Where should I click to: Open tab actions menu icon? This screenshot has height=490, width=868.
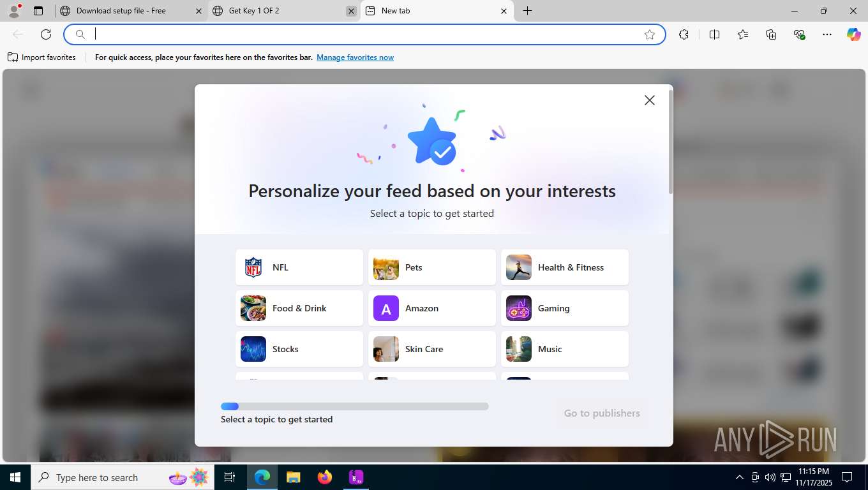[38, 11]
